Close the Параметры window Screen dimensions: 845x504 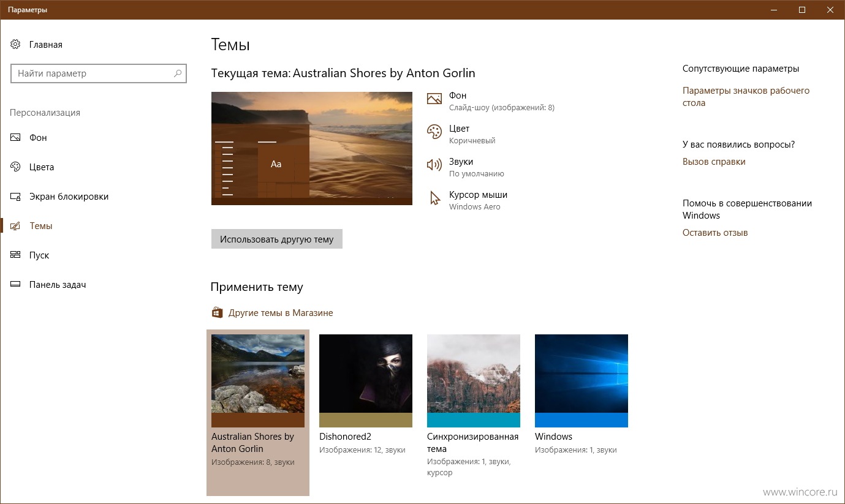point(830,10)
